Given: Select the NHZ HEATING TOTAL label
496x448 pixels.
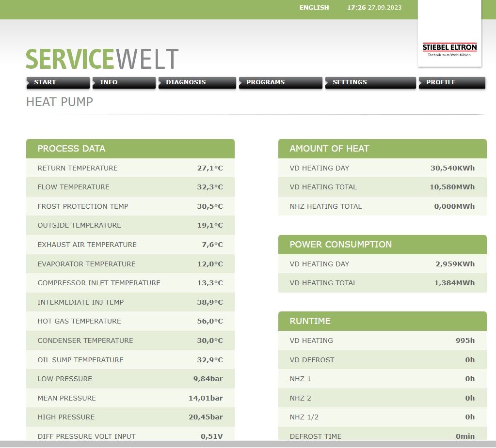Looking at the screenshot, I should (326, 206).
